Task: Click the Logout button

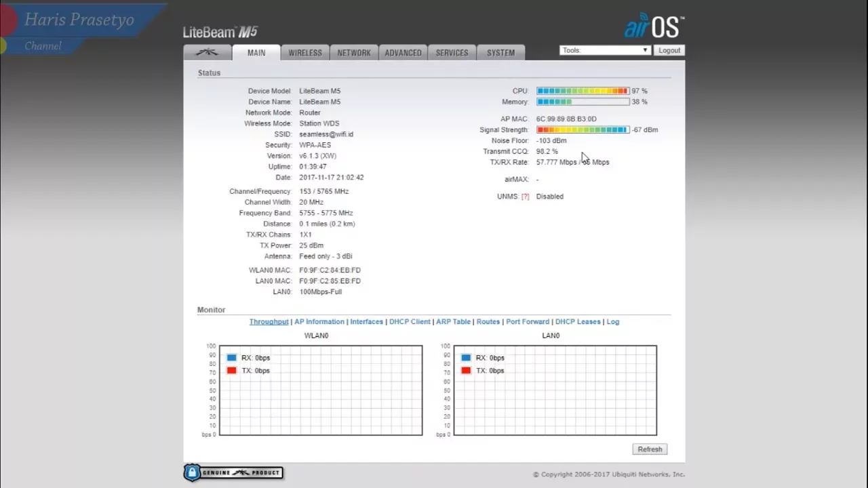Action: pyautogui.click(x=669, y=50)
